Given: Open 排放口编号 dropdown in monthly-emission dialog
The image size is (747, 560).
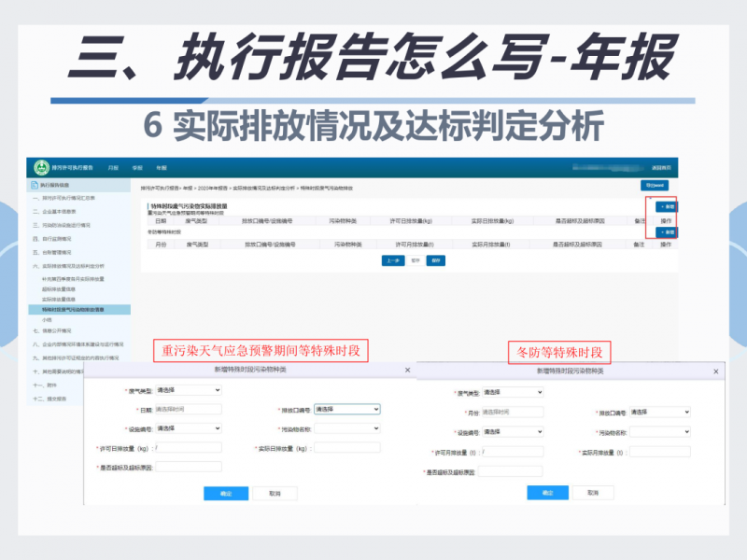Looking at the screenshot, I should click(660, 412).
